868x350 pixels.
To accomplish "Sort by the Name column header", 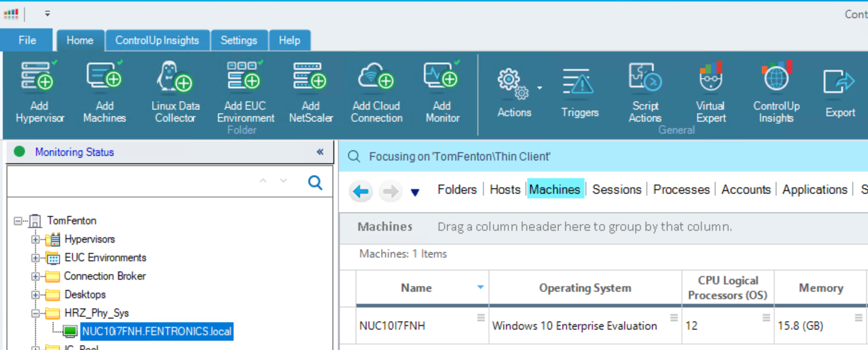I will pyautogui.click(x=422, y=288).
